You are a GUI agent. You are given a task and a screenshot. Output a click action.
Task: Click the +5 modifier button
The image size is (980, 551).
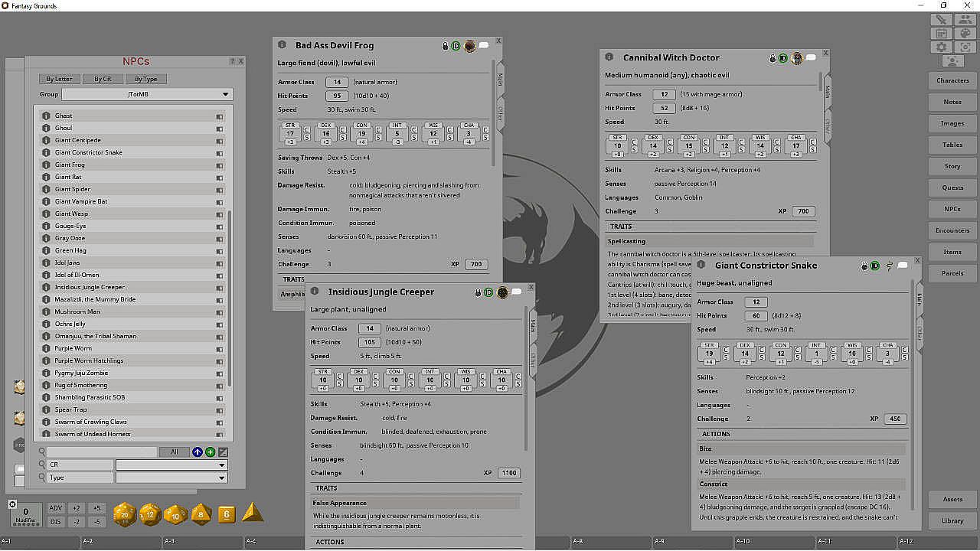coord(96,508)
